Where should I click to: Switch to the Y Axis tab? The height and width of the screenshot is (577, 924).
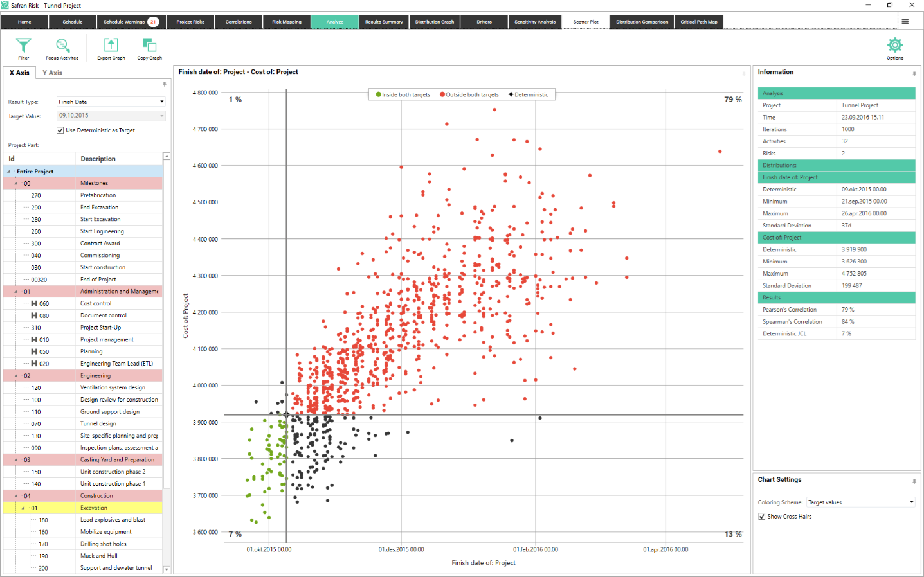[51, 73]
